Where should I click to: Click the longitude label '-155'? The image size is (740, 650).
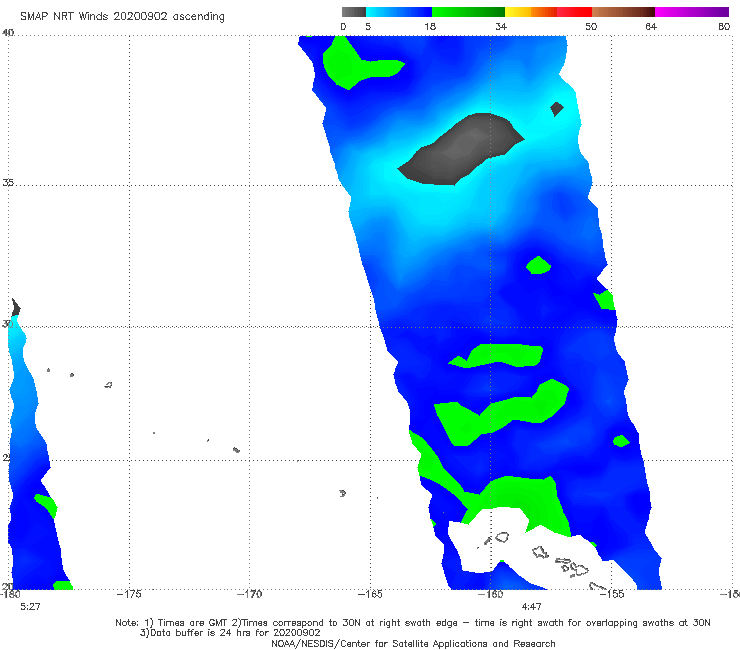click(x=612, y=594)
